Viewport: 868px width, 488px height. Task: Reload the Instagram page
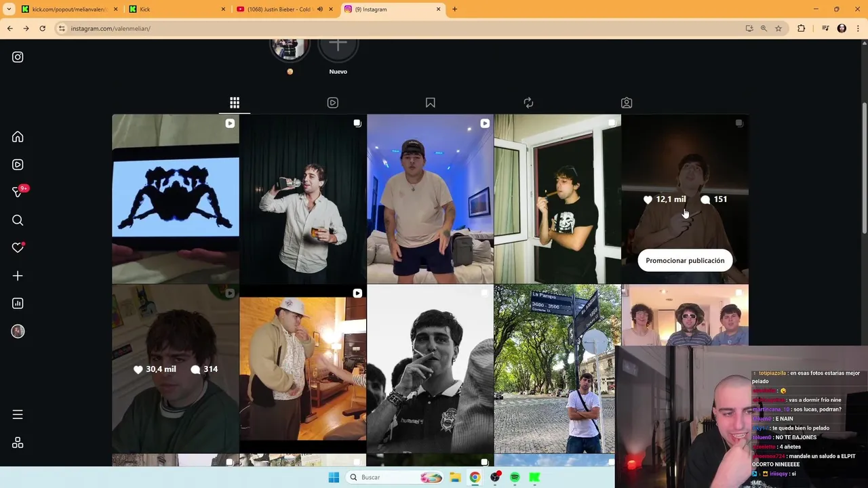[42, 28]
